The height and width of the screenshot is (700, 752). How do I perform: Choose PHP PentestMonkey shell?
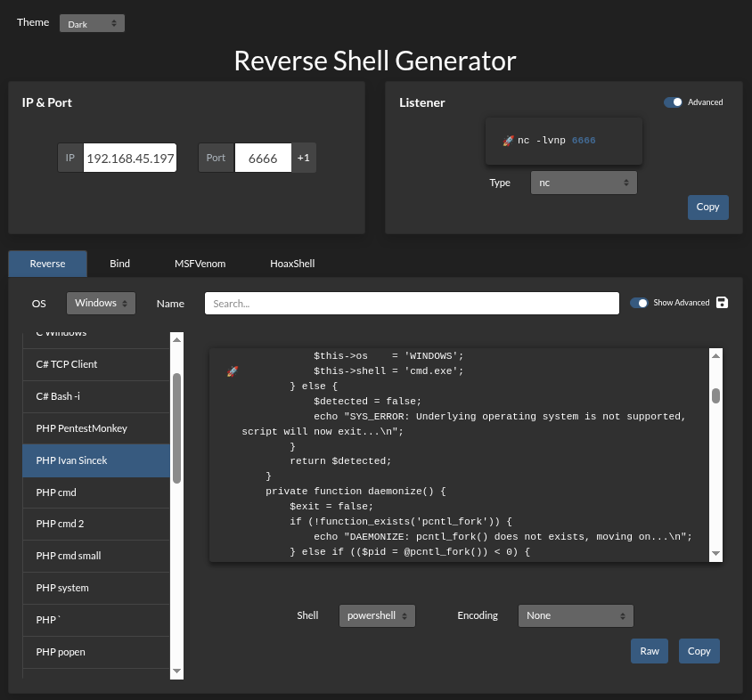tap(96, 428)
